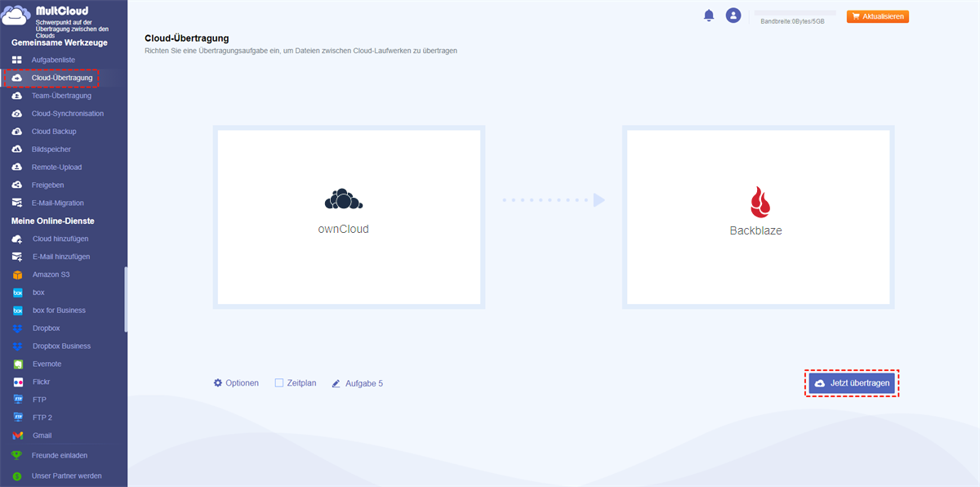This screenshot has width=980, height=487.
Task: Select the Backblaze destination box
Action: pos(759,217)
